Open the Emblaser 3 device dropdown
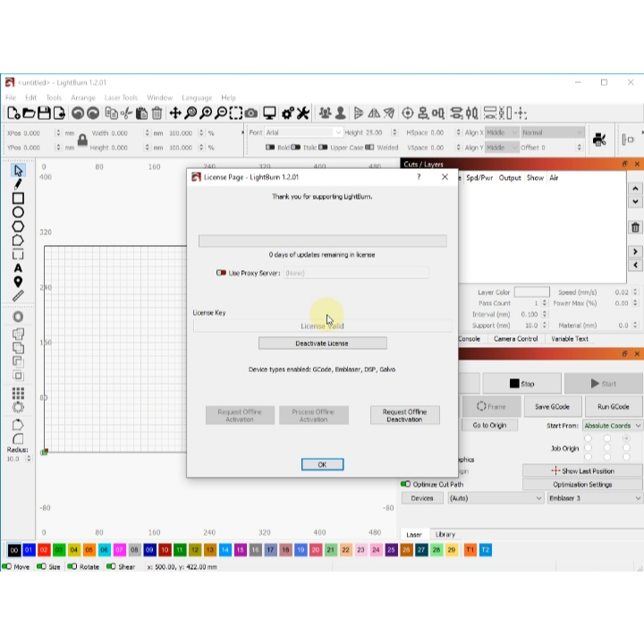The image size is (644, 644). 595,498
